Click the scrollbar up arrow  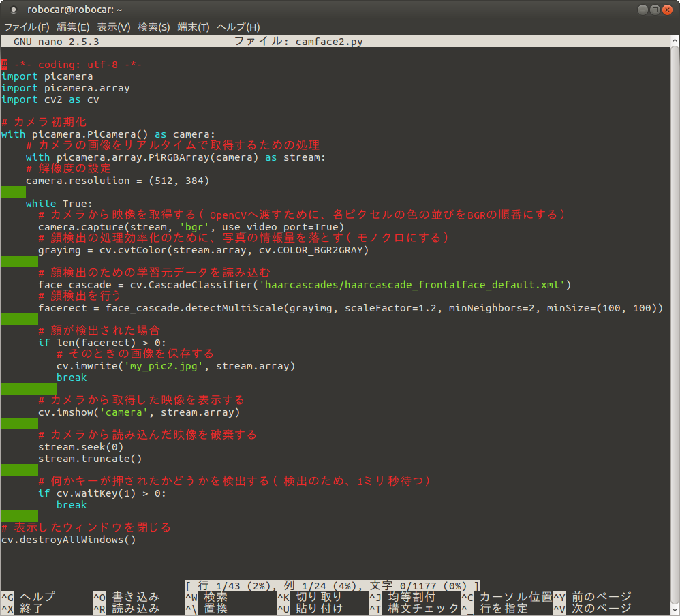tap(675, 41)
